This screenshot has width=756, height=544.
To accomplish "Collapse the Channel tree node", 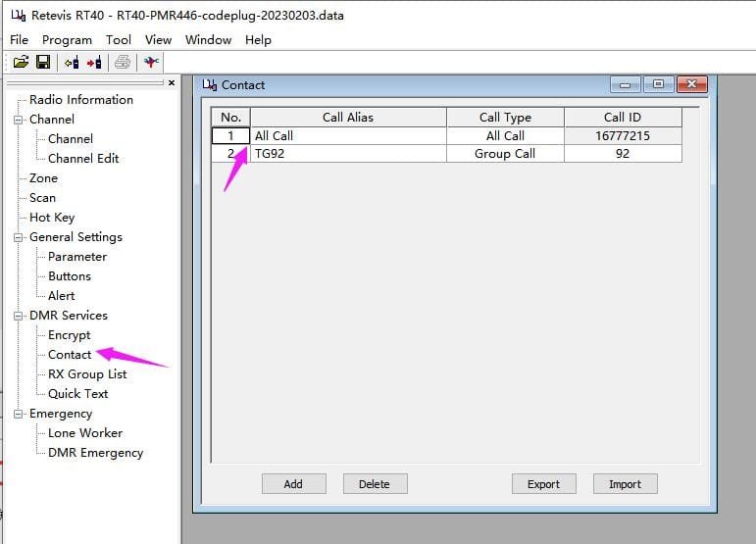I will point(18,120).
